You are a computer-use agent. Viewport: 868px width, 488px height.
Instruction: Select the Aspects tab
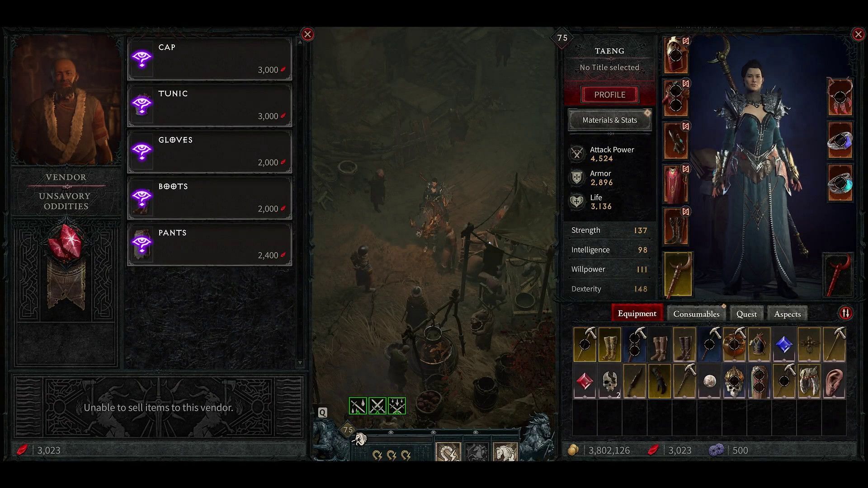788,314
